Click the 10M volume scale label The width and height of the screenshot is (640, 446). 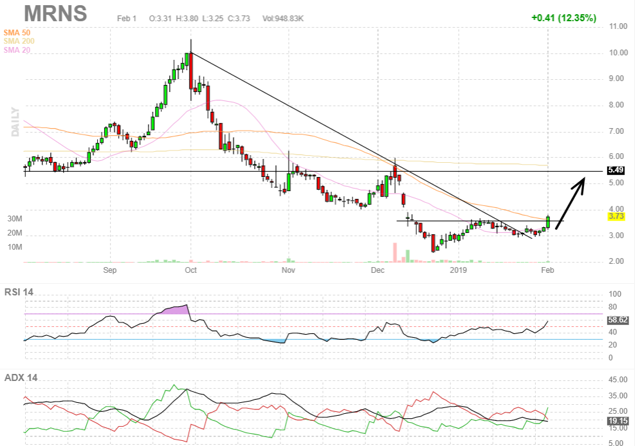coord(15,247)
